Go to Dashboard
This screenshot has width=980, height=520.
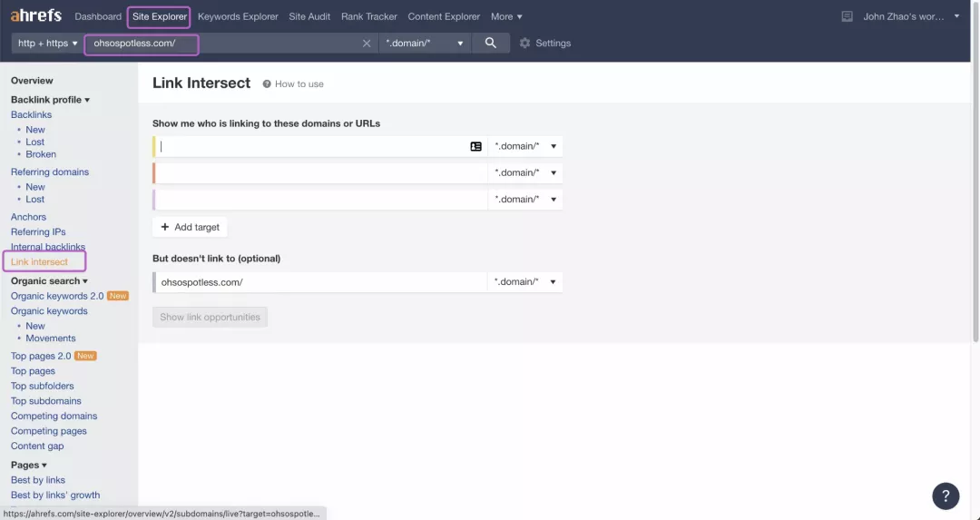tap(98, 17)
